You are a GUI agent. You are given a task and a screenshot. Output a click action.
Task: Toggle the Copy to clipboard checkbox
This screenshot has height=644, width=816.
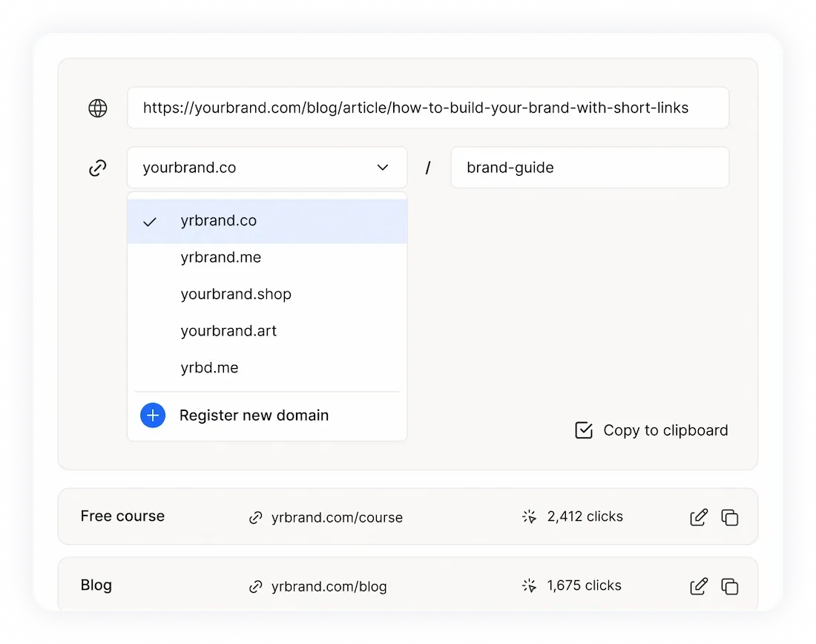point(584,430)
